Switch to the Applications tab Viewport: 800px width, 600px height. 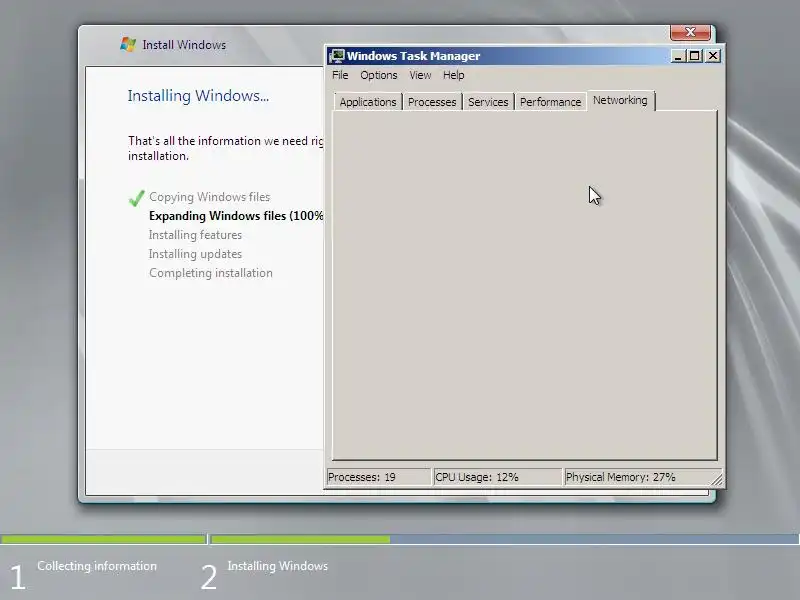coord(368,102)
